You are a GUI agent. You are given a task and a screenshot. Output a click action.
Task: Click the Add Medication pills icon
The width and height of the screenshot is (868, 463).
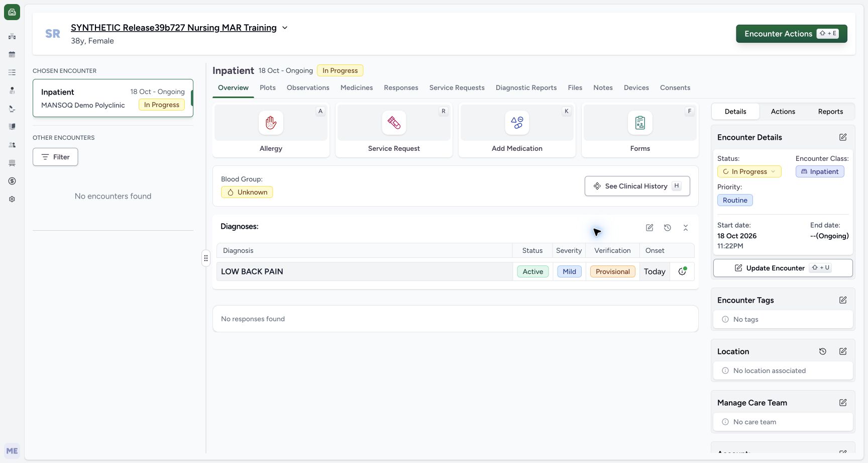click(x=517, y=123)
